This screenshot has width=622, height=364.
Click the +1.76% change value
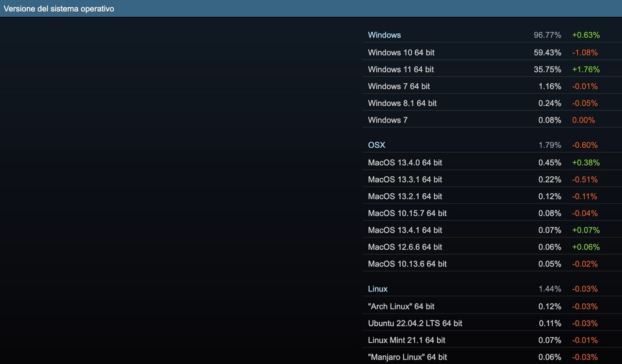586,70
